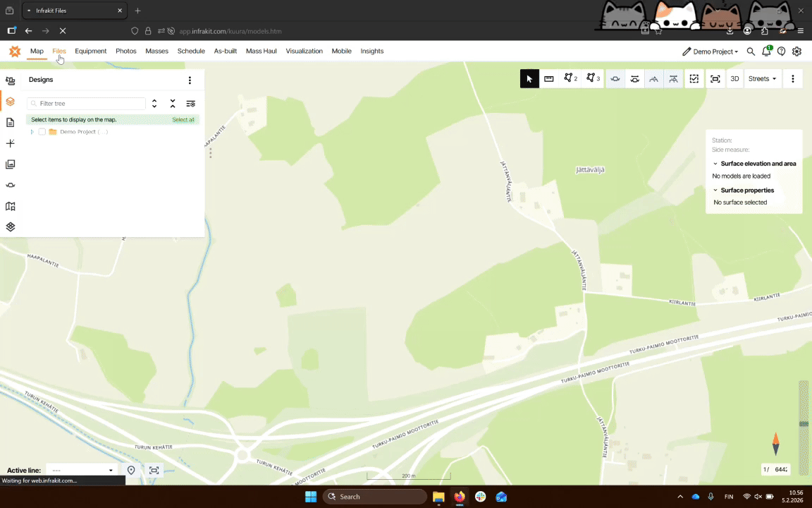Image resolution: width=812 pixels, height=508 pixels.
Task: Toggle surface profile with top line tool
Action: click(673, 79)
